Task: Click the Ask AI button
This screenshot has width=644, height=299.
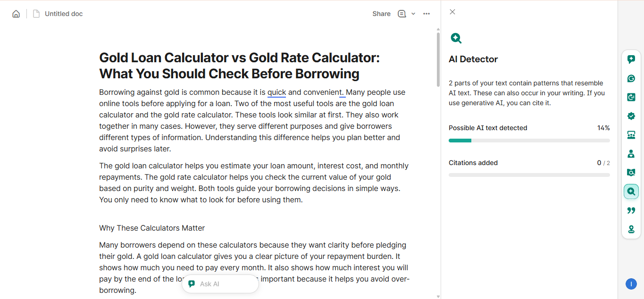Action: click(x=220, y=284)
